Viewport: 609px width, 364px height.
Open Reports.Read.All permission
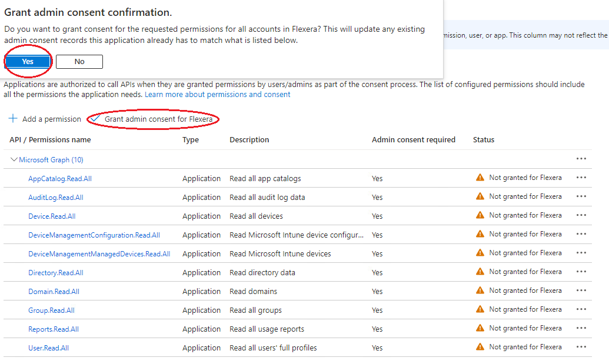pyautogui.click(x=53, y=329)
